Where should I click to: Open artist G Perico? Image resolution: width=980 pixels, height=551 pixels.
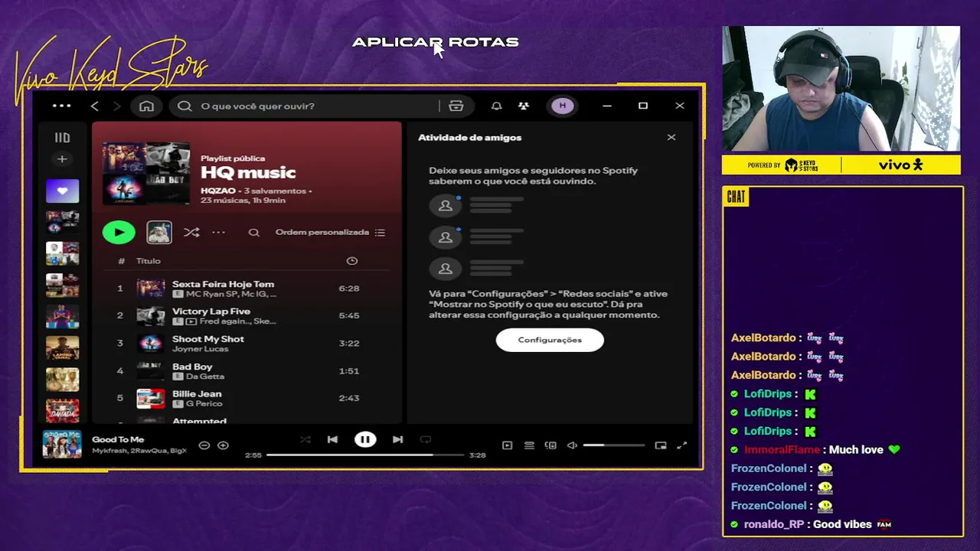pyautogui.click(x=204, y=404)
